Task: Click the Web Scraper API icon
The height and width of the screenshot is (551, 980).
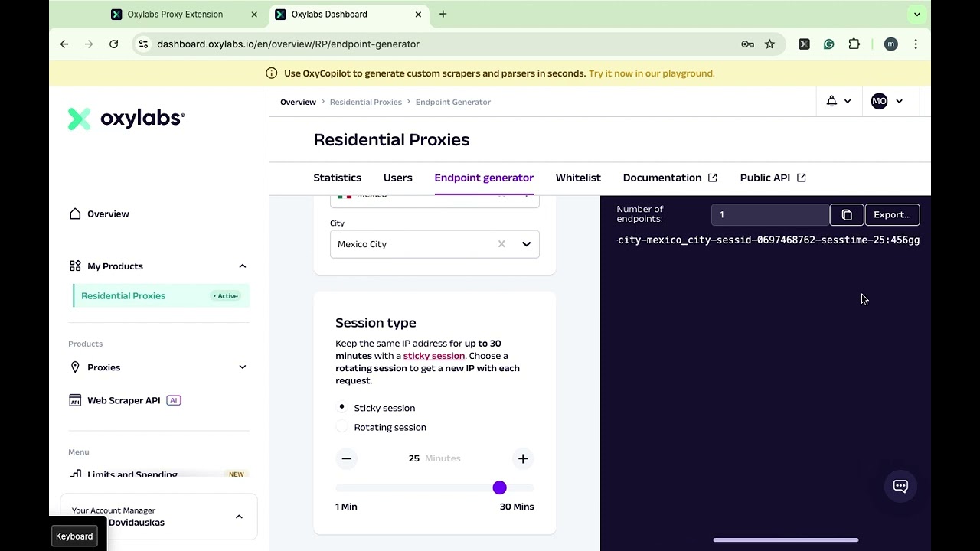Action: [75, 400]
